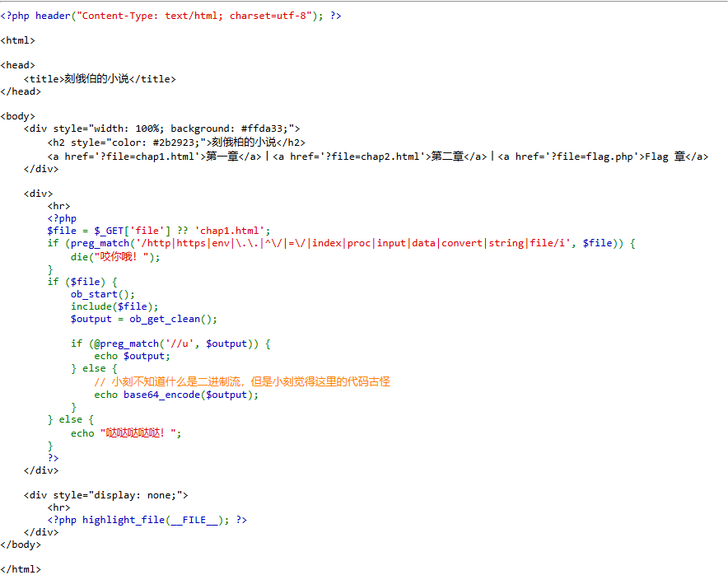Click the base64_encode($output) call
The width and height of the screenshot is (728, 575).
(x=188, y=395)
